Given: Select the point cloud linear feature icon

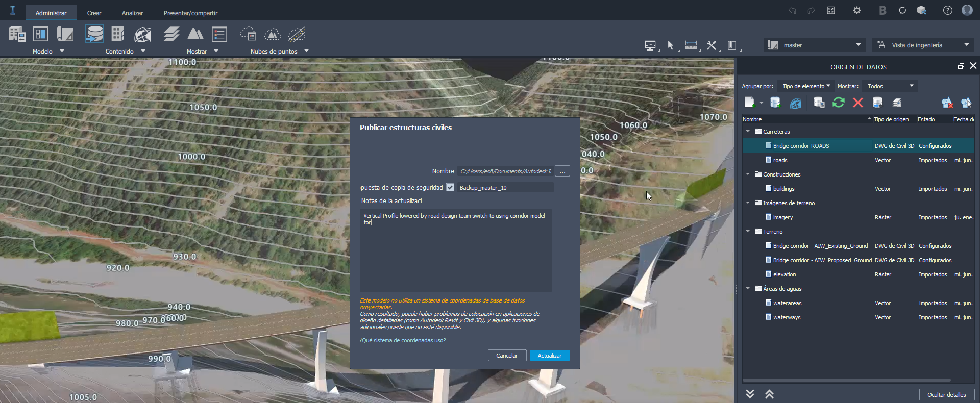Looking at the screenshot, I should (x=297, y=34).
